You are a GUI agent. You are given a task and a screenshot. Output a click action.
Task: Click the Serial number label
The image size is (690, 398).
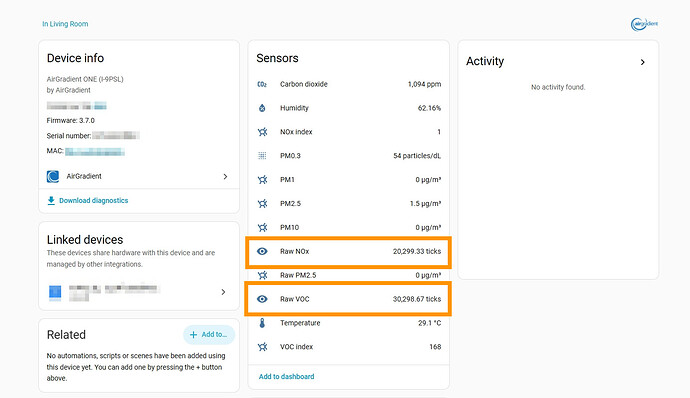tap(69, 136)
